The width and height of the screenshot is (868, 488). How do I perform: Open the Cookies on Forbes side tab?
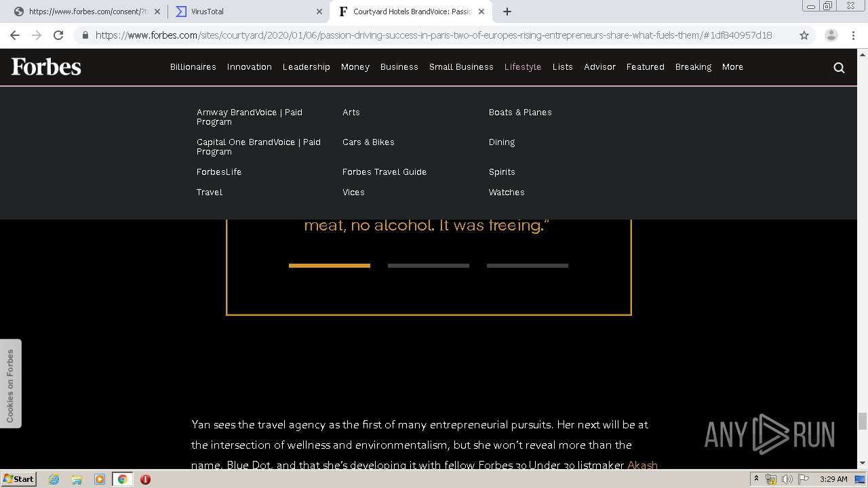click(10, 384)
